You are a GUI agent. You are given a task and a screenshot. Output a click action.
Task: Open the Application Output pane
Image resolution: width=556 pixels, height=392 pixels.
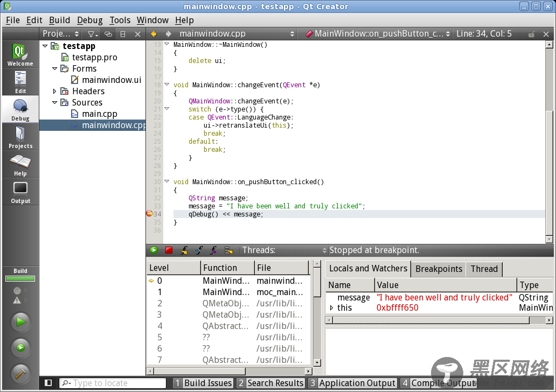click(352, 383)
